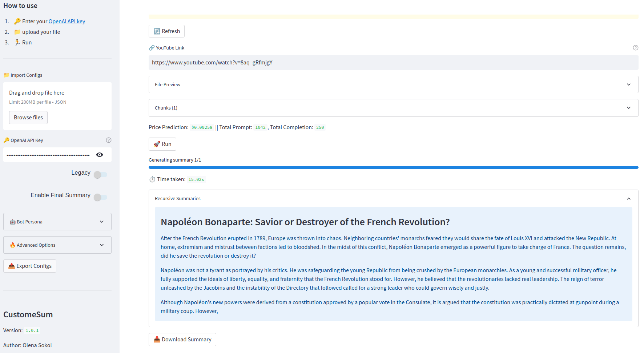Click the link icon beside YouTube Link
Screen dimensions: 644x353
click(151, 47)
